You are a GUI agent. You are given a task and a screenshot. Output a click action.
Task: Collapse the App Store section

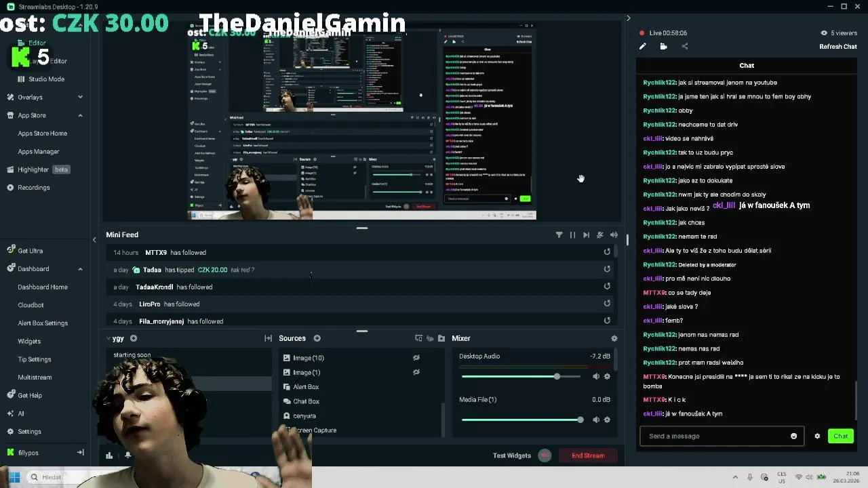(x=80, y=115)
